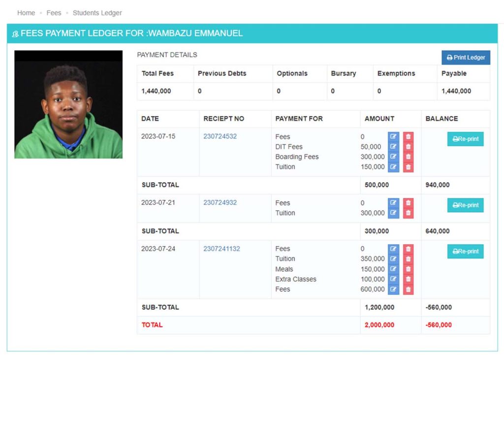Viewport: 504px width, 448px height.
Task: Open the Students Ledger breadcrumb link
Action: click(97, 13)
